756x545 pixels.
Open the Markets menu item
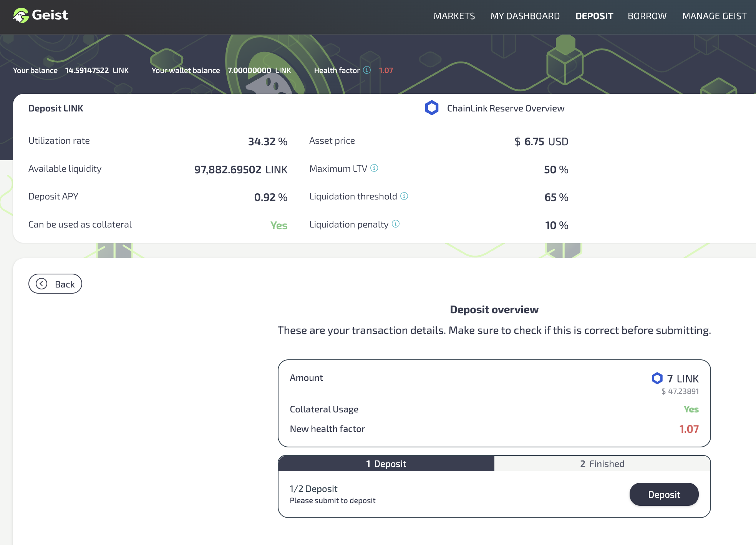tap(454, 16)
